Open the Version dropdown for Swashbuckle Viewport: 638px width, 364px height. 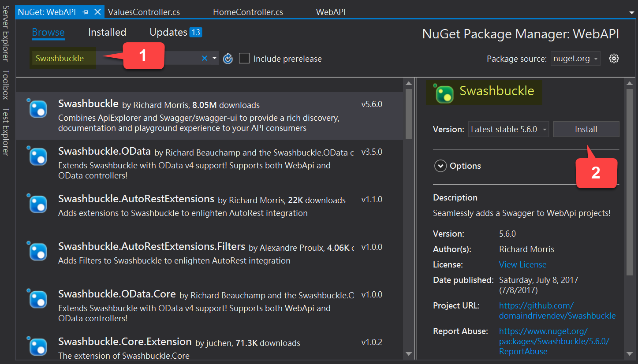[x=508, y=130]
